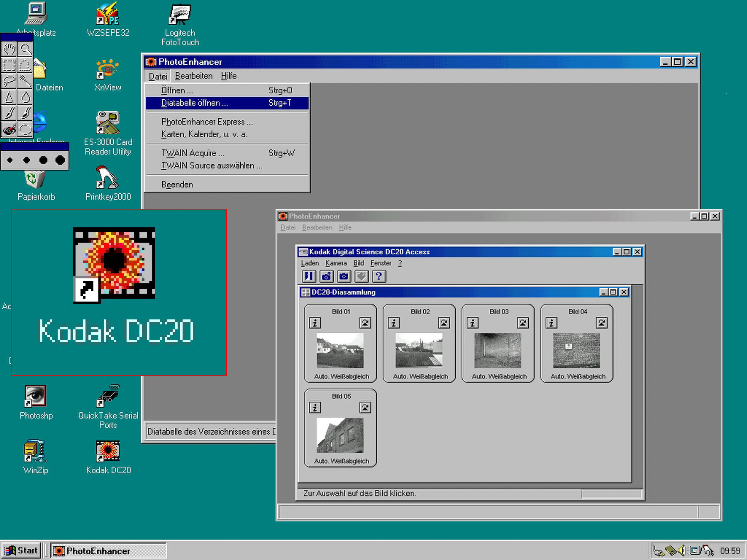The width and height of the screenshot is (747, 560).
Task: Choose Karten, Kalender, u. v. a. entry
Action: 227,134
